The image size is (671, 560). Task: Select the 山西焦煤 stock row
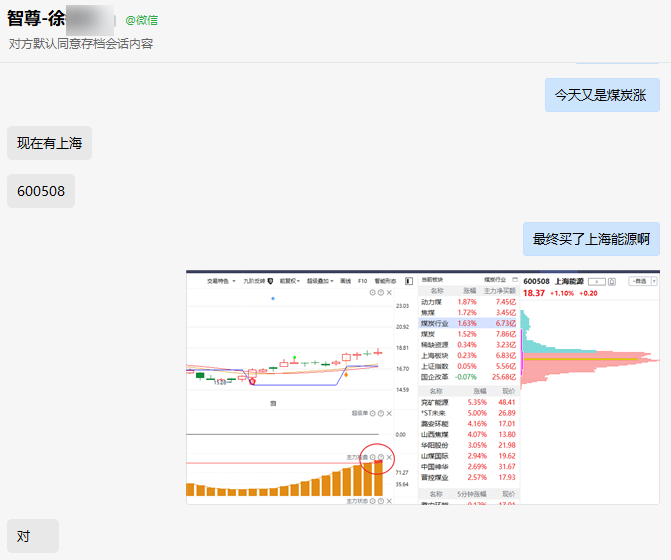click(x=469, y=434)
